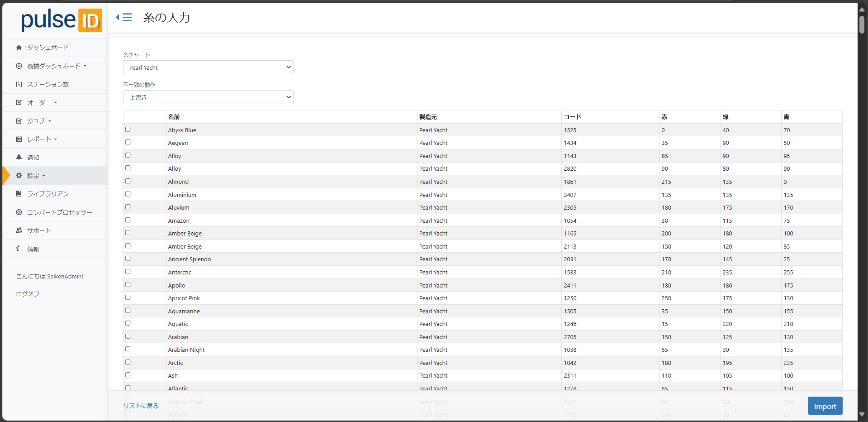Open ステーション数 in the sidebar
This screenshot has width=868, height=422.
[48, 84]
